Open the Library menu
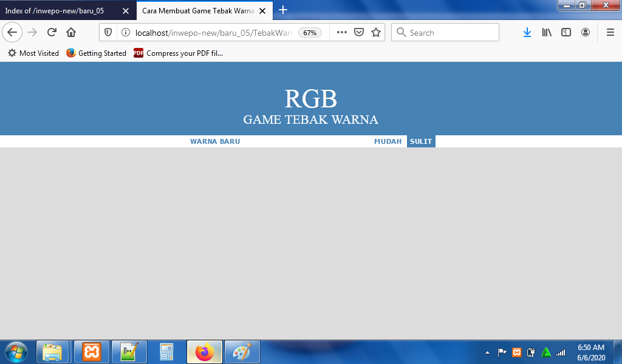The height and width of the screenshot is (364, 622). click(547, 33)
